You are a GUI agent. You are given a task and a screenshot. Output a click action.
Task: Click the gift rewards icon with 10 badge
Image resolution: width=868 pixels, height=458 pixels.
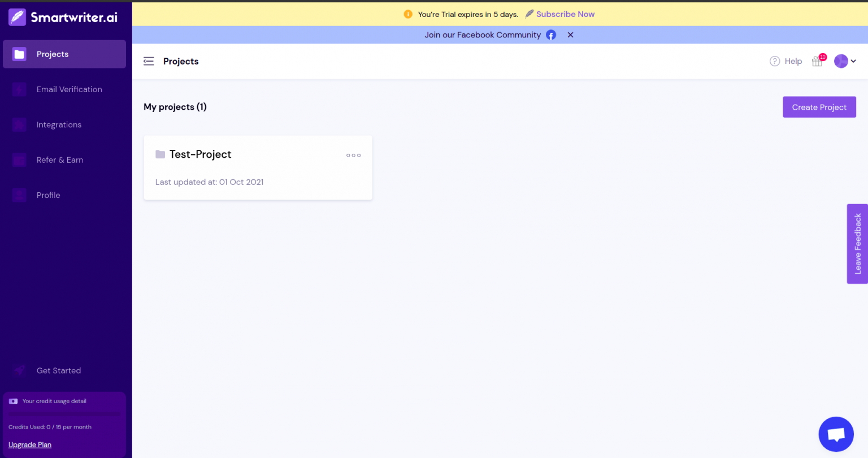[817, 61]
